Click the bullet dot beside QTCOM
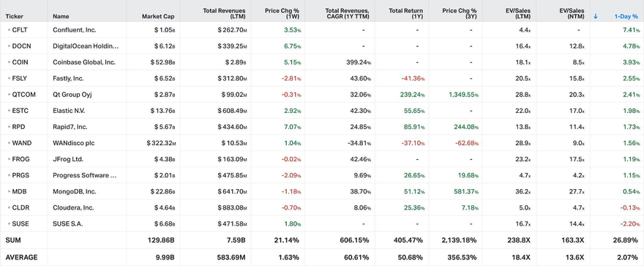Screen dimensions: 644x266 [9, 95]
